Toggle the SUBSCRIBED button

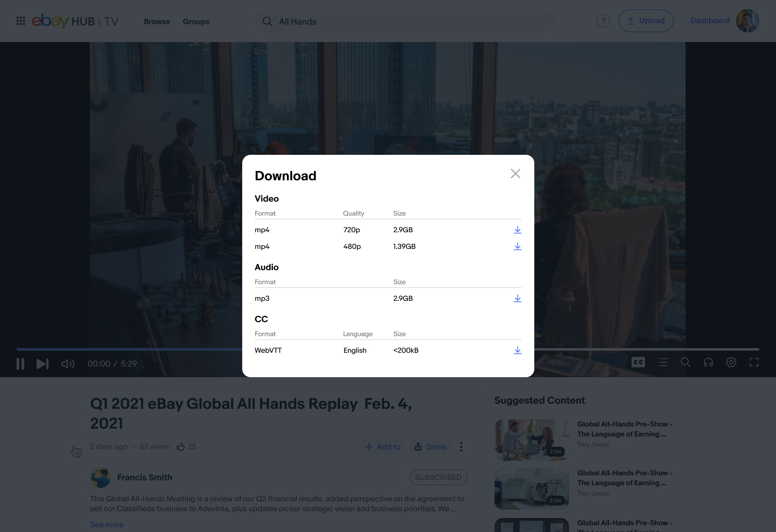438,477
